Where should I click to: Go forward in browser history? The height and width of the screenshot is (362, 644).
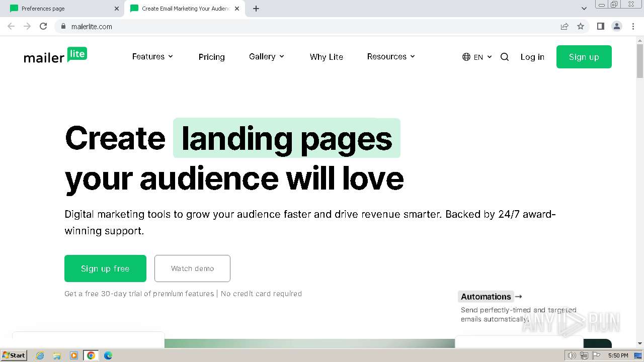(x=27, y=26)
